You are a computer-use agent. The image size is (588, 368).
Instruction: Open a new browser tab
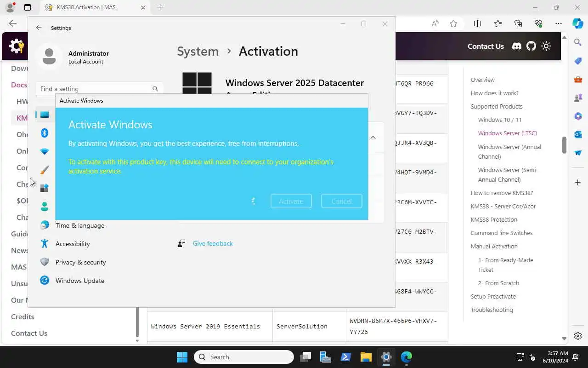160,7
